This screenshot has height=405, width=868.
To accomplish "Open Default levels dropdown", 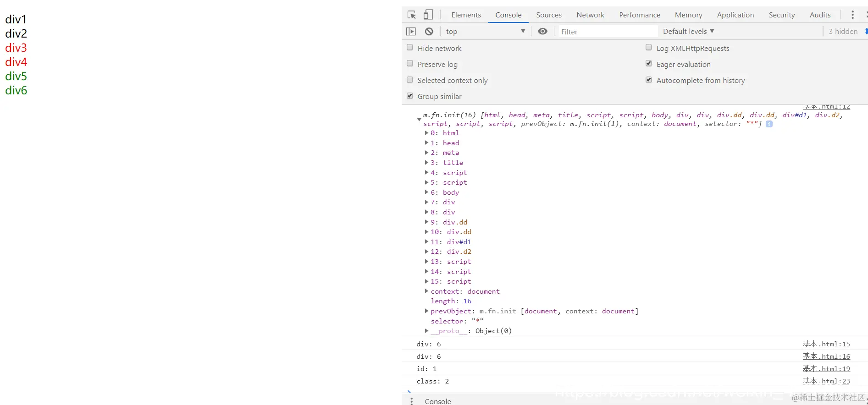I will pyautogui.click(x=688, y=31).
